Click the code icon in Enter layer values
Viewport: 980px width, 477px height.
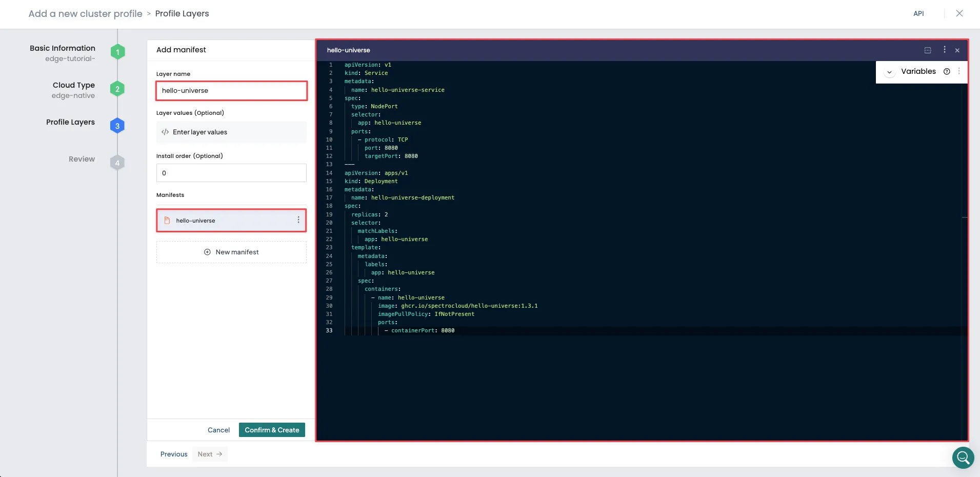[165, 132]
